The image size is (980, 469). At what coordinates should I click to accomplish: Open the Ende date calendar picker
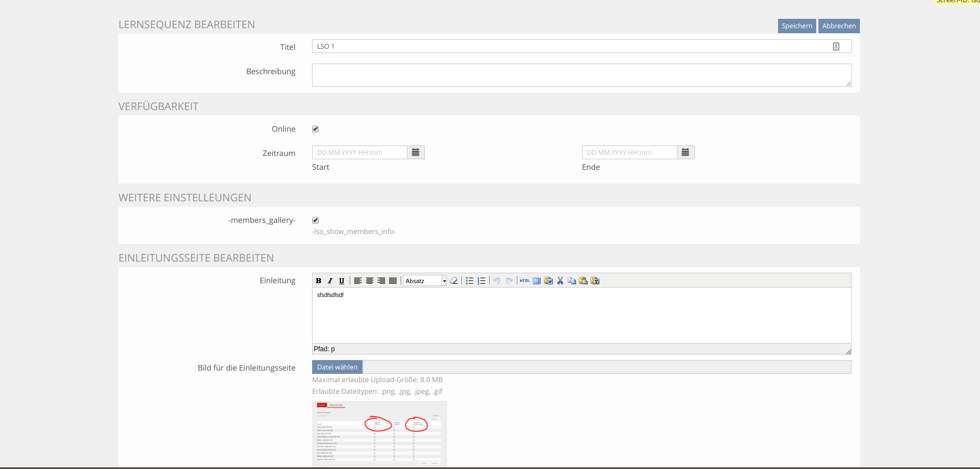(x=686, y=153)
